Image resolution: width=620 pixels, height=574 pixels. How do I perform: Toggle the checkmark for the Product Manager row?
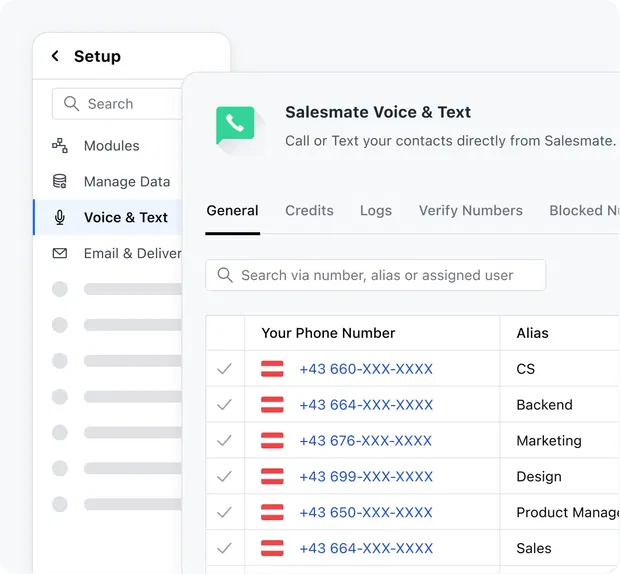click(x=224, y=512)
